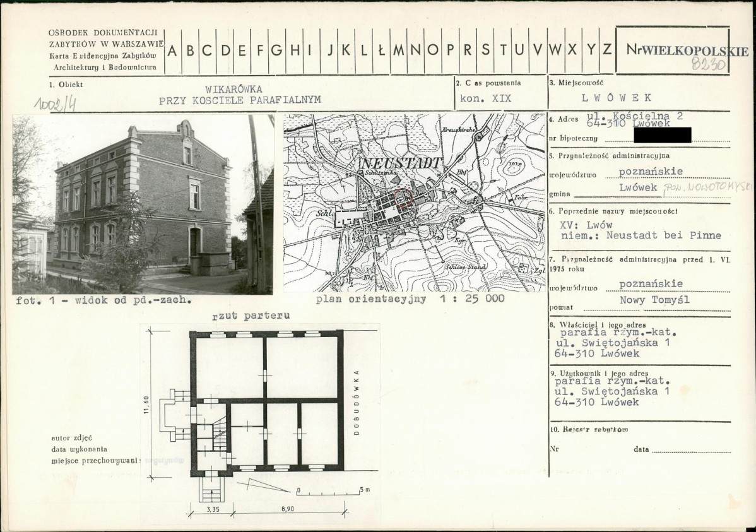Click the handwritten number 8230

(708, 64)
